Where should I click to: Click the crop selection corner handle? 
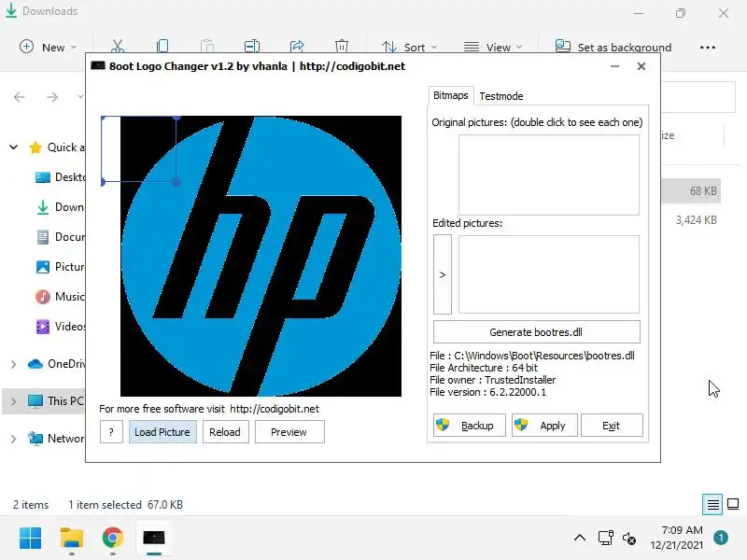coord(176,182)
